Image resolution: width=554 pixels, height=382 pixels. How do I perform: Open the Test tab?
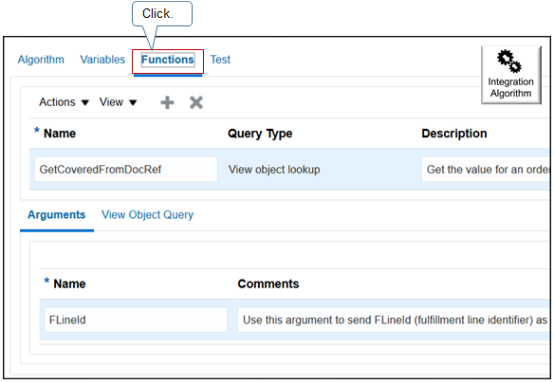(220, 59)
